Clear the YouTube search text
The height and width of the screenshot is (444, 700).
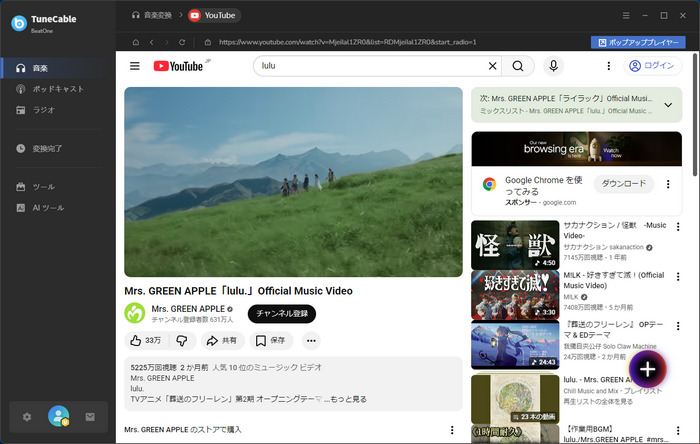[x=492, y=66]
